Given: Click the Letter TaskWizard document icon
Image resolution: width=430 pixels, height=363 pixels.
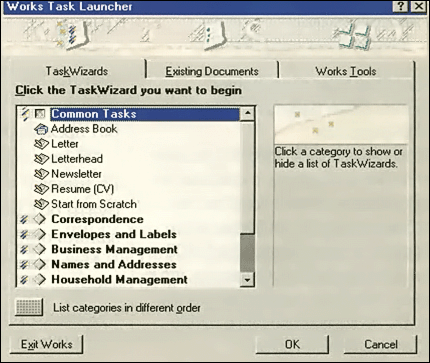Looking at the screenshot, I should tap(41, 144).
